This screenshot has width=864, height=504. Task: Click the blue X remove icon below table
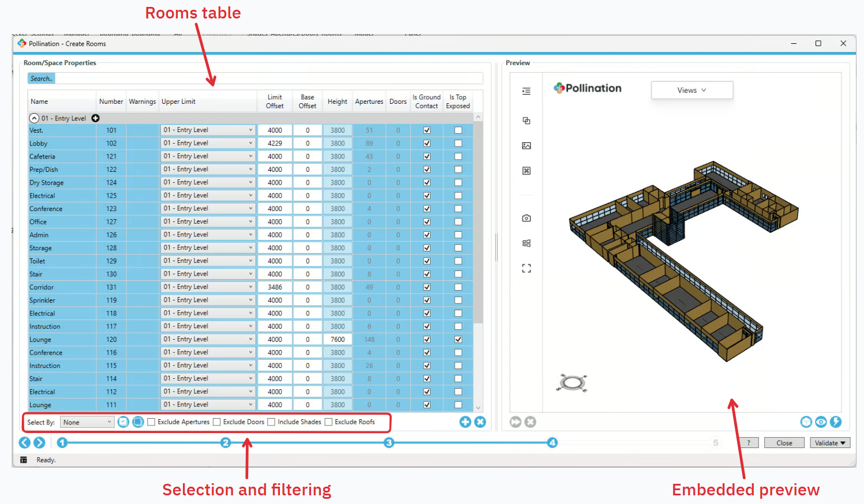[x=480, y=422]
